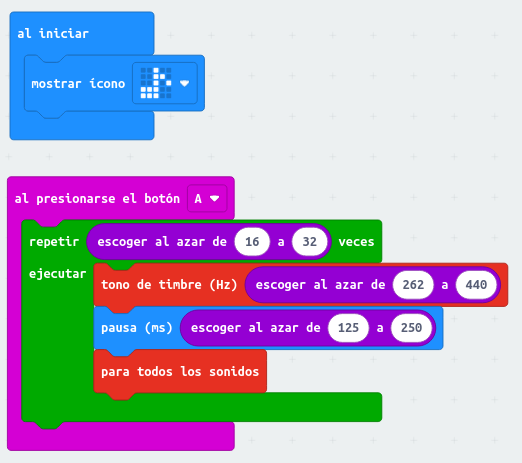
Task: Select the 'mostrar ícono' block
Action: click(x=78, y=84)
